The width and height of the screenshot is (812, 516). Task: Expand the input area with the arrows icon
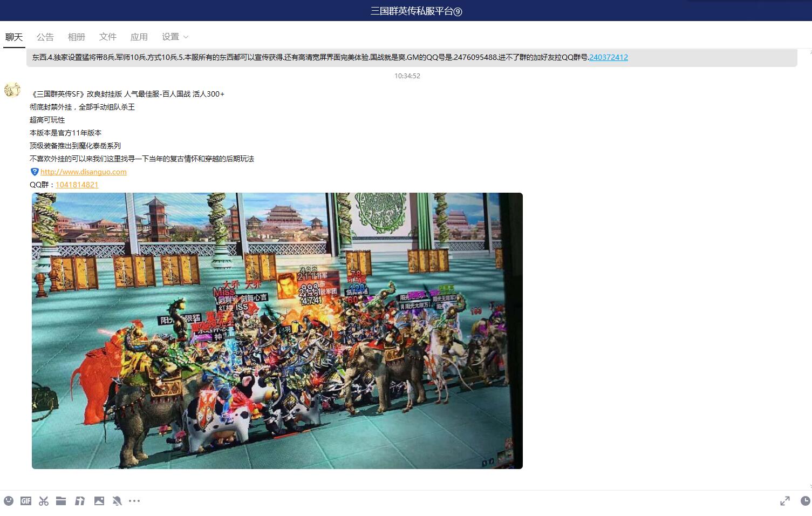coord(785,501)
